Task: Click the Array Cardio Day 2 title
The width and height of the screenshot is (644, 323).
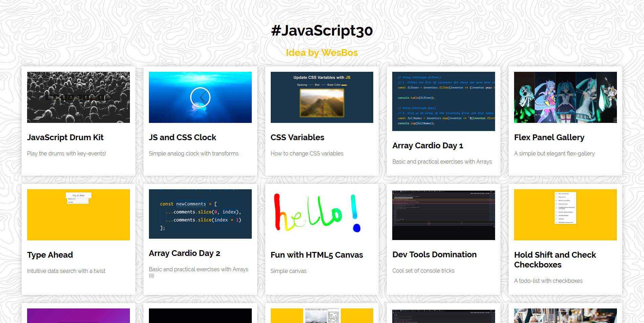Action: (184, 253)
